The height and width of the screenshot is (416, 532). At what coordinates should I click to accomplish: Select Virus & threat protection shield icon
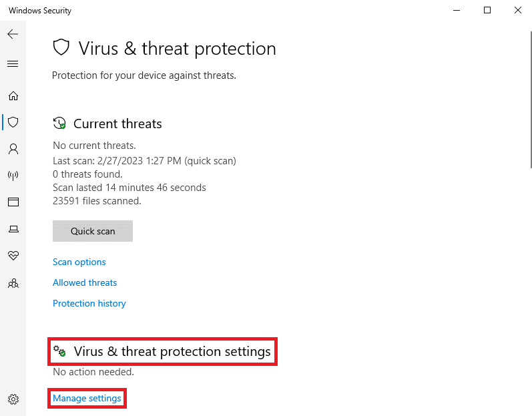tap(13, 122)
